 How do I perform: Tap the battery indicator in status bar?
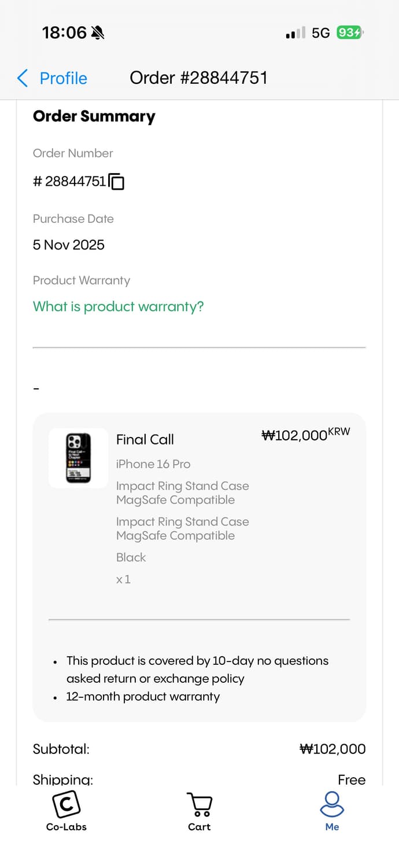pyautogui.click(x=350, y=33)
